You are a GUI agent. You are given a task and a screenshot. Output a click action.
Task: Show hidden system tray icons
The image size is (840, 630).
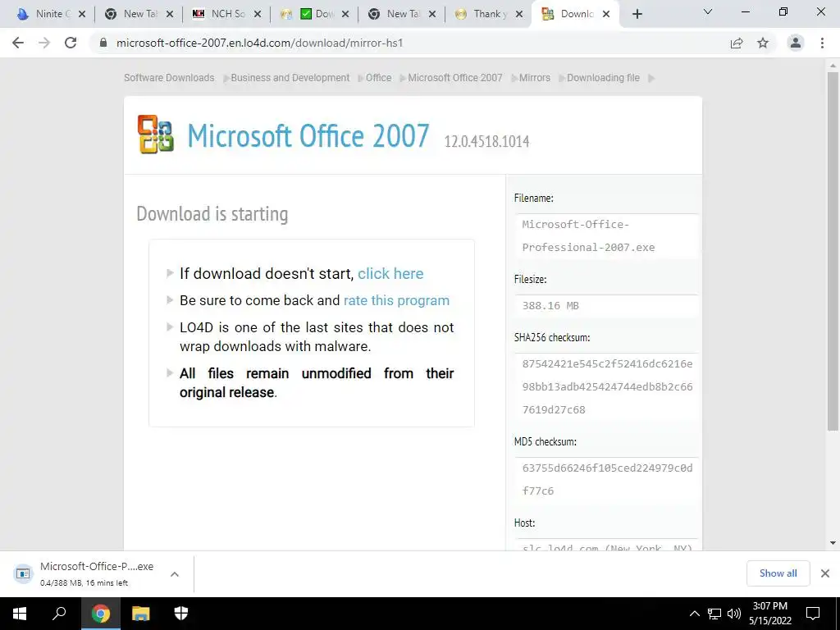click(x=694, y=614)
